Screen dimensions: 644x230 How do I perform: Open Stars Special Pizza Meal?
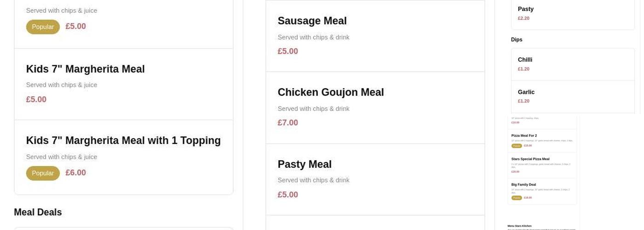[x=530, y=159]
